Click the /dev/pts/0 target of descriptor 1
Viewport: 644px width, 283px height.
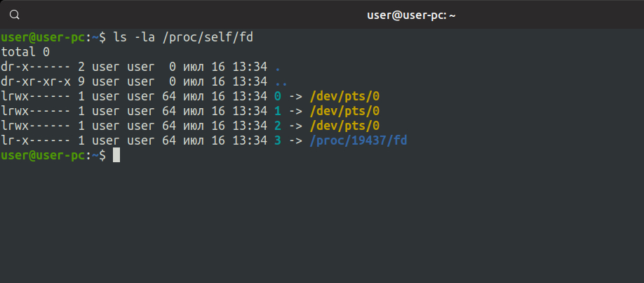344,111
